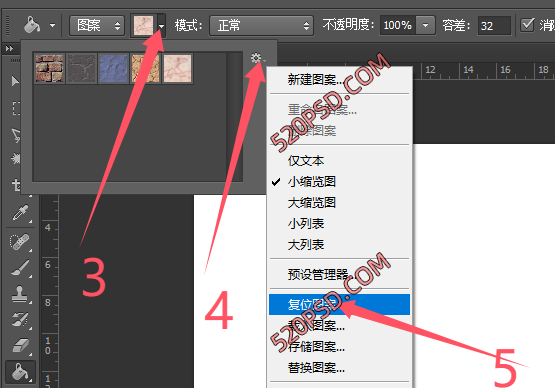Image resolution: width=555 pixels, height=388 pixels.
Task: Toggle the anti-alias checkbox
Action: [527, 25]
